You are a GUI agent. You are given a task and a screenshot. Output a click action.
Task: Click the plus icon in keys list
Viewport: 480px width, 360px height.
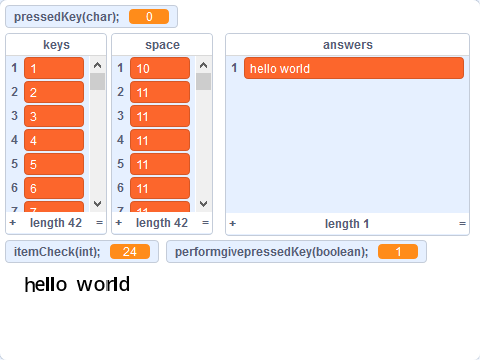(13, 223)
